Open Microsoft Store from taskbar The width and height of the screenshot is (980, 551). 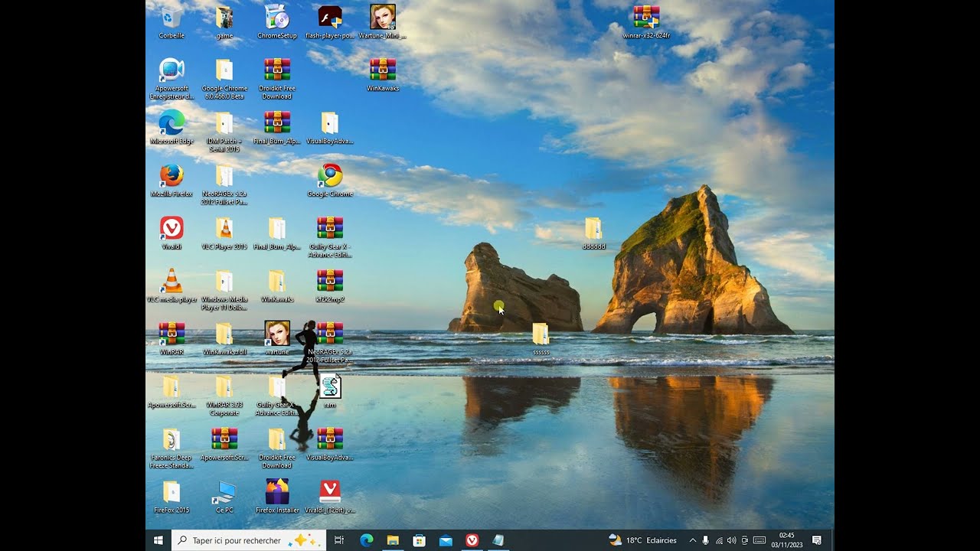419,540
